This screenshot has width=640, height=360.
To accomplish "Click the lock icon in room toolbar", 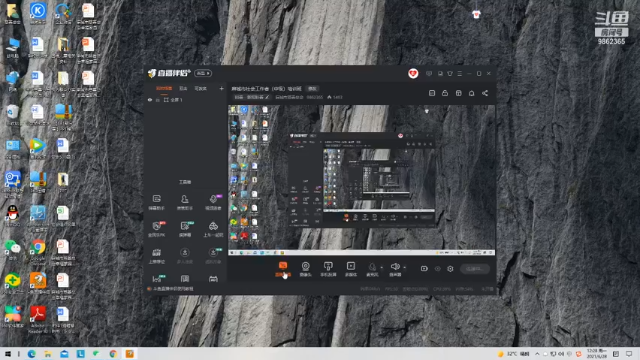I will coord(445,93).
